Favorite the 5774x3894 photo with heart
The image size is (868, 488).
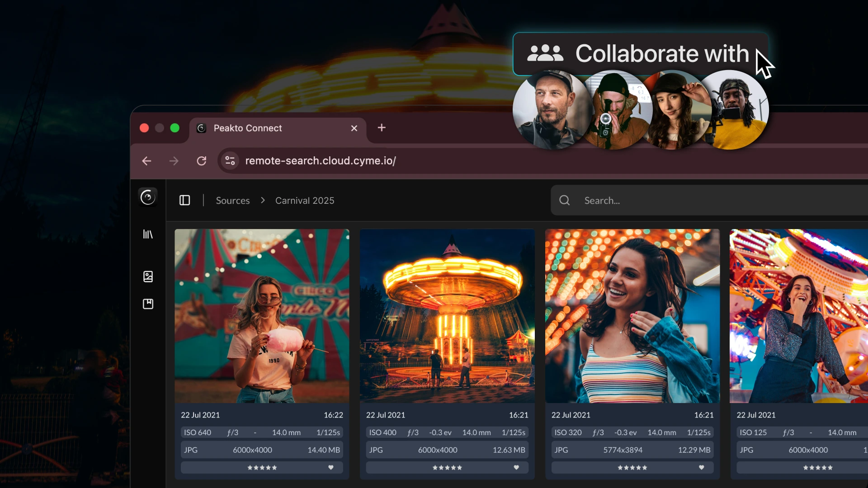(702, 467)
